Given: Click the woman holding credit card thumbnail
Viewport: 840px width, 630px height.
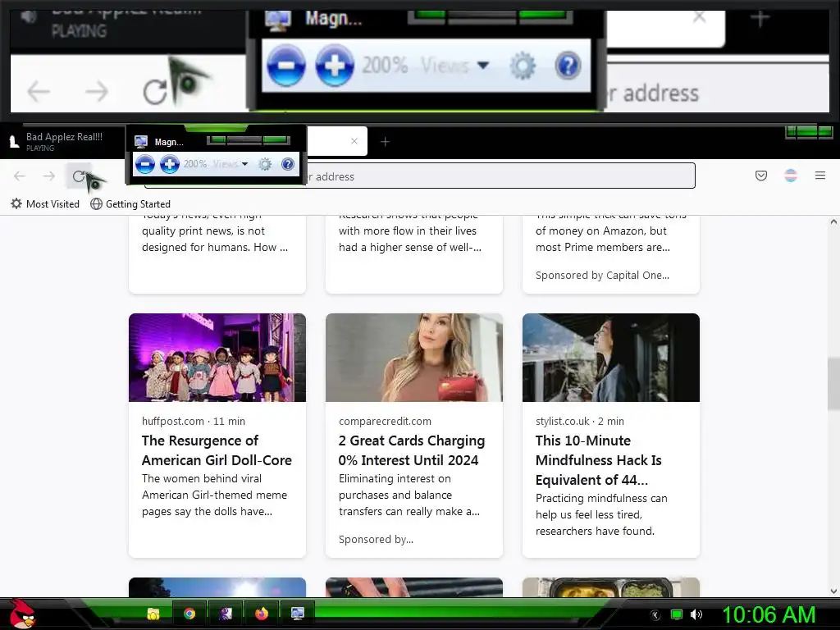Looking at the screenshot, I should [414, 358].
